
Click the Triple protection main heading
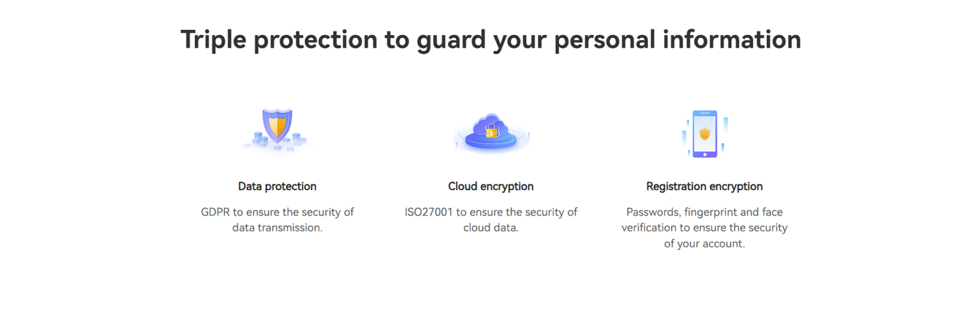pos(491,40)
